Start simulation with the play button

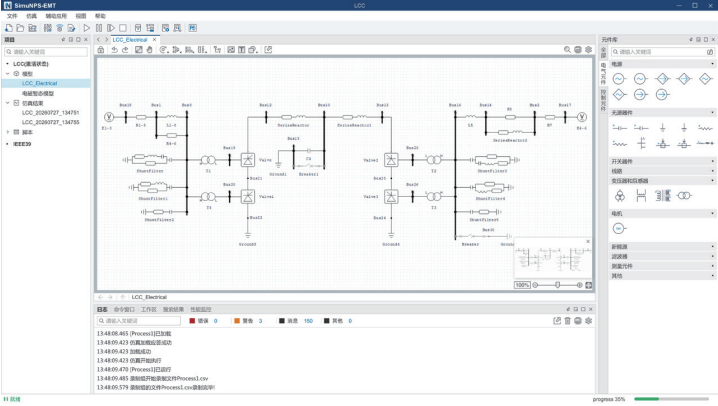point(87,28)
